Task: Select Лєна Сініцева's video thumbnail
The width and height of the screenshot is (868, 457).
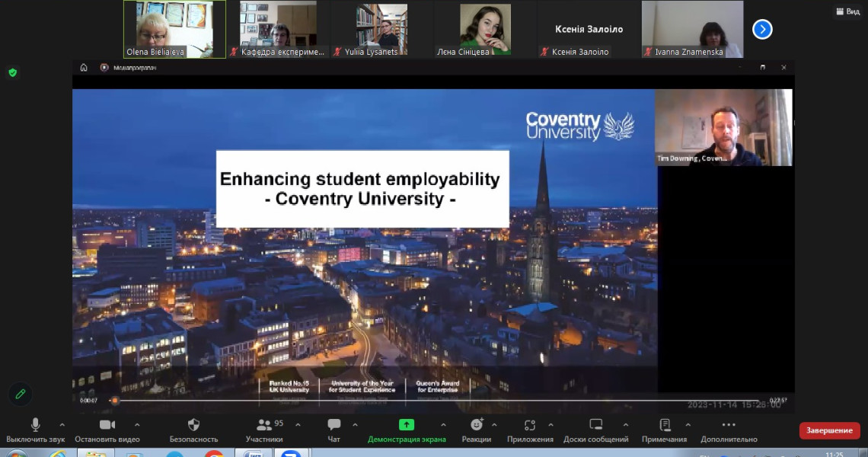Action: point(485,30)
